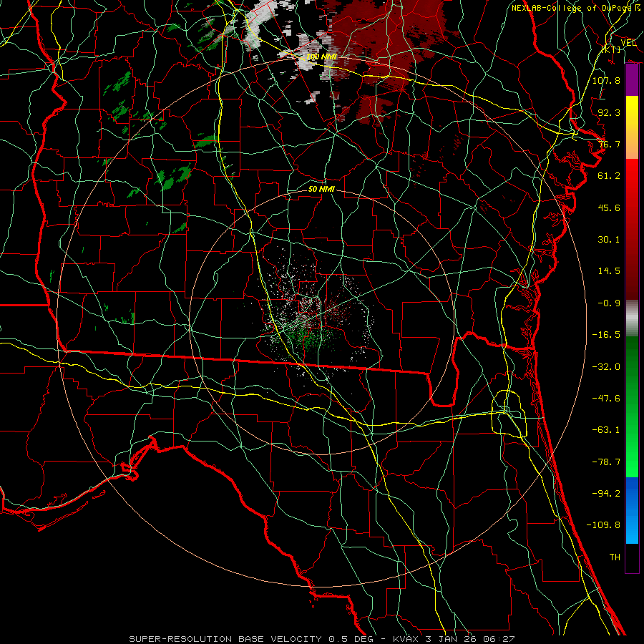Click the -0.9 legend value

pos(609,303)
